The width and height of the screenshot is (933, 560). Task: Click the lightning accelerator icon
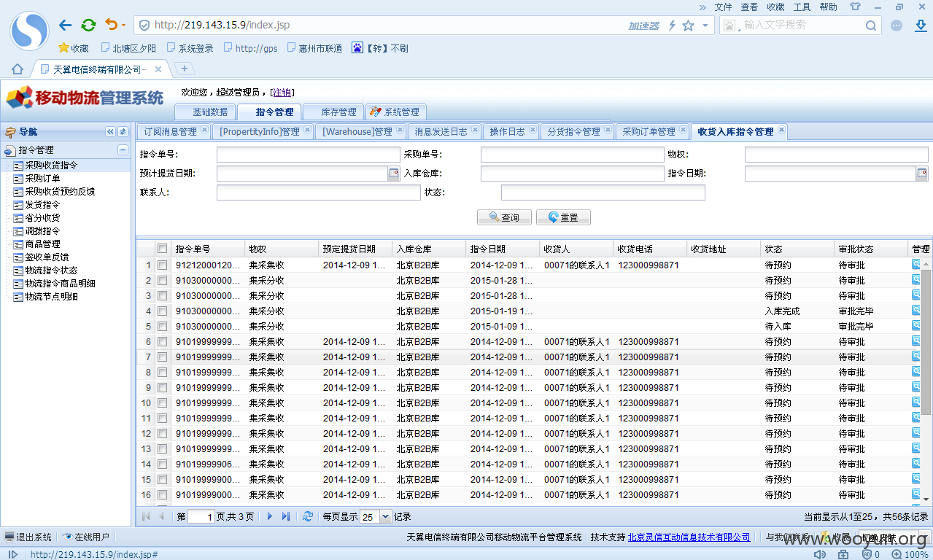point(672,26)
